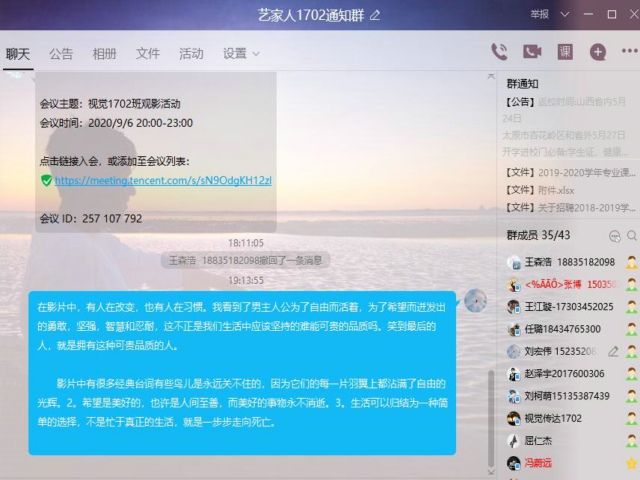The height and width of the screenshot is (480, 640).
Task: Edit 刘宏伟 group card pencil icon
Action: 613,351
